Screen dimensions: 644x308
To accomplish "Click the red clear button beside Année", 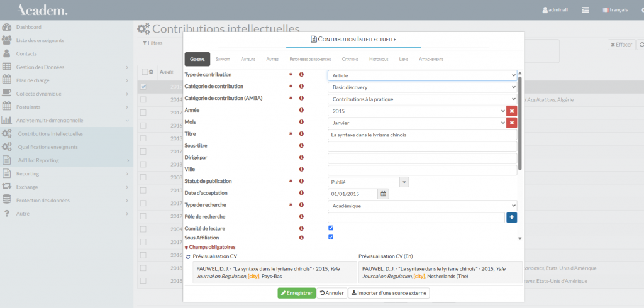I will coord(511,111).
